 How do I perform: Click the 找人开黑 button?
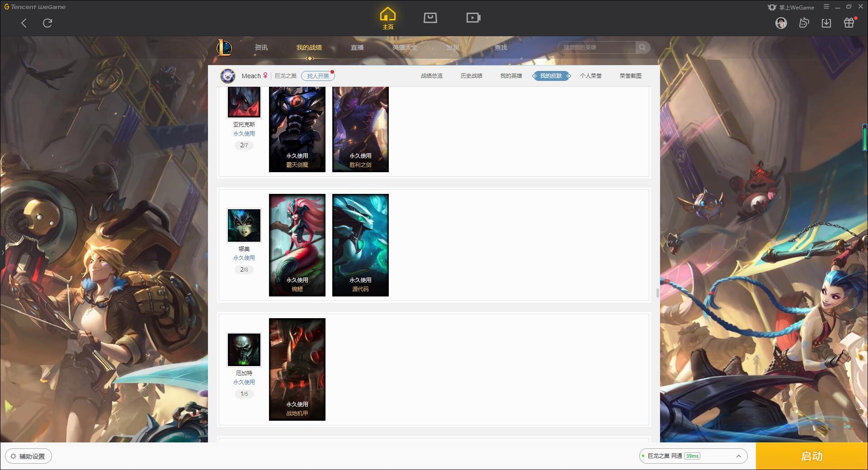coord(318,76)
